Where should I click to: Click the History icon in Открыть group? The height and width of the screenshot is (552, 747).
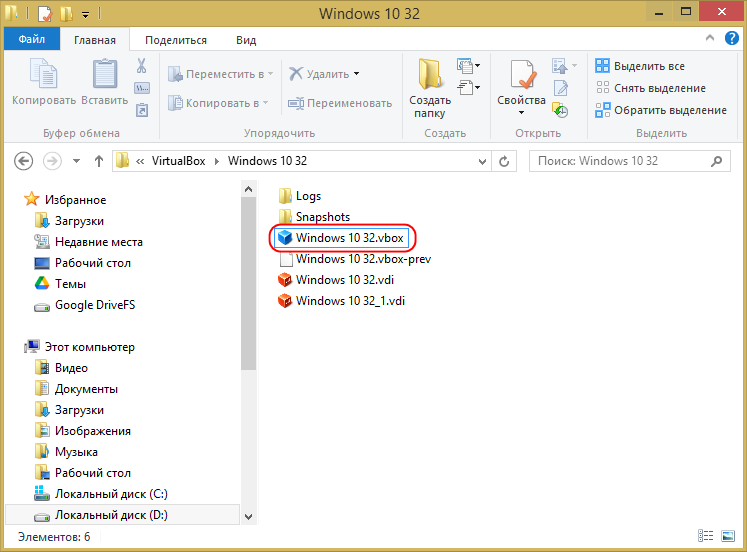pos(560,110)
